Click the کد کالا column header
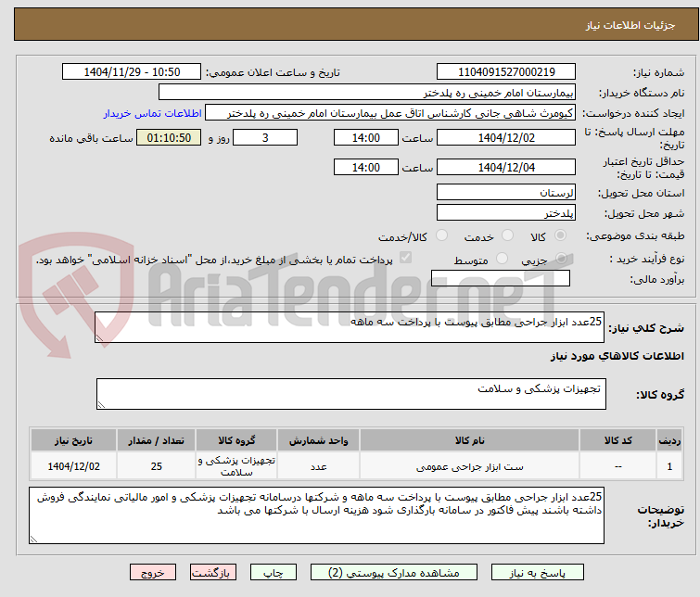 (x=617, y=440)
